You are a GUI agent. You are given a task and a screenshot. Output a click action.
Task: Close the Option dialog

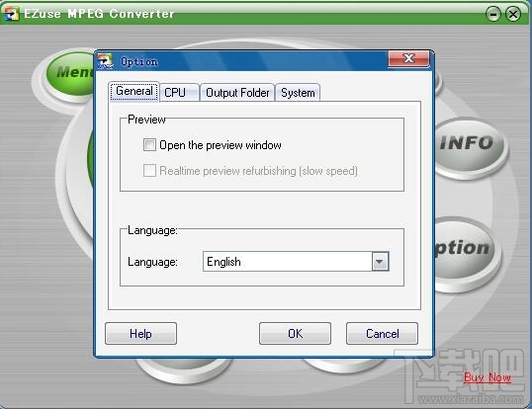pos(408,59)
